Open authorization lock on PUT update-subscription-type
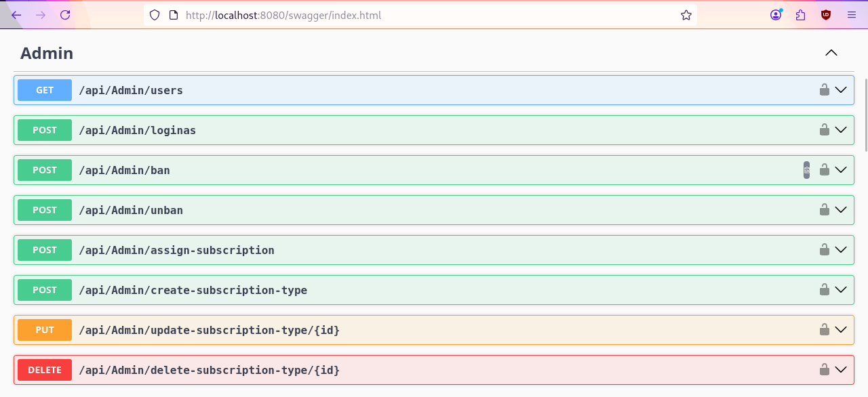Screen dimensions: 868x397 pos(825,330)
